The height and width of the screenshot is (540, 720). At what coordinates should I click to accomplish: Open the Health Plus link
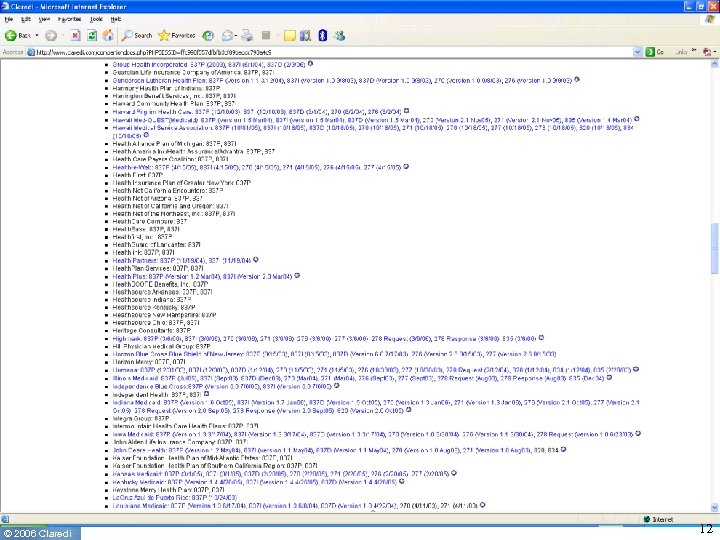coord(202,276)
